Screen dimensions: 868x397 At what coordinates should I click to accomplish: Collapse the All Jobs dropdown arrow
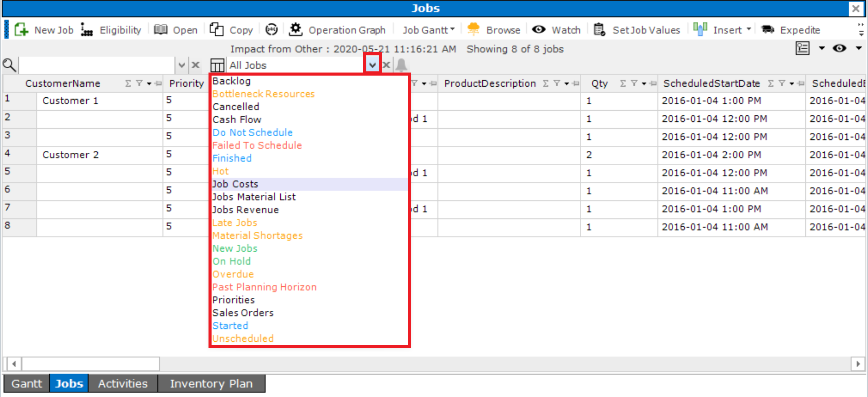372,65
